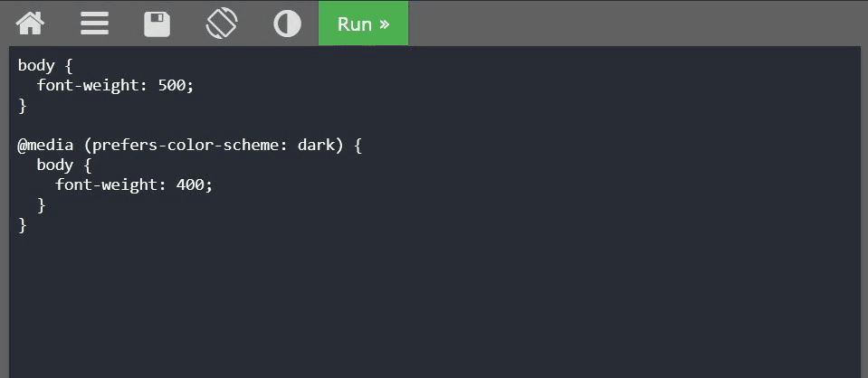
Task: Click the blank line before @media
Action: [x=434, y=126]
